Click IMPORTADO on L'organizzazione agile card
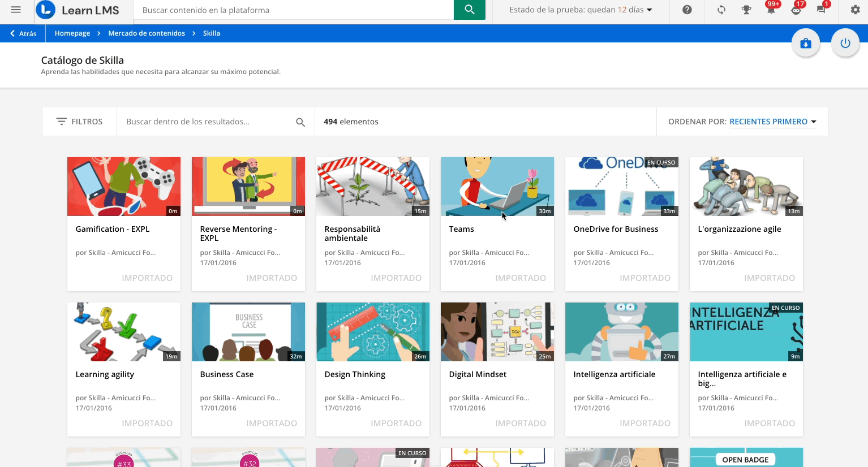Viewport: 868px width, 467px height. coord(770,278)
